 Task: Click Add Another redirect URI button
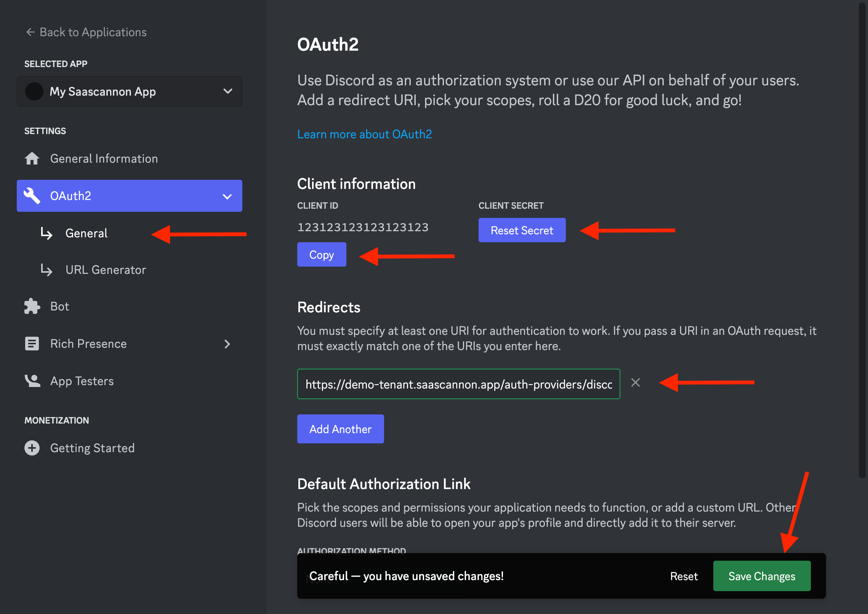[340, 429]
